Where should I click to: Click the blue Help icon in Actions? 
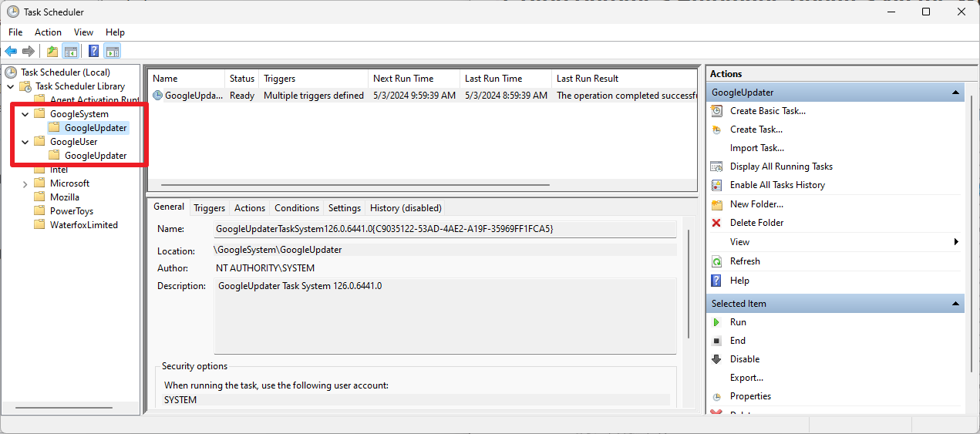[716, 281]
